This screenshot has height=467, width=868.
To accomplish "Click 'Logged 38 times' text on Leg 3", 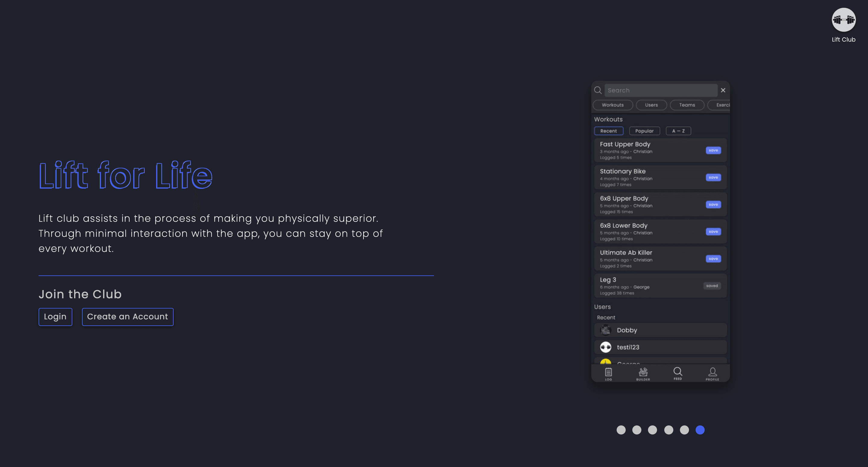I will (617, 293).
